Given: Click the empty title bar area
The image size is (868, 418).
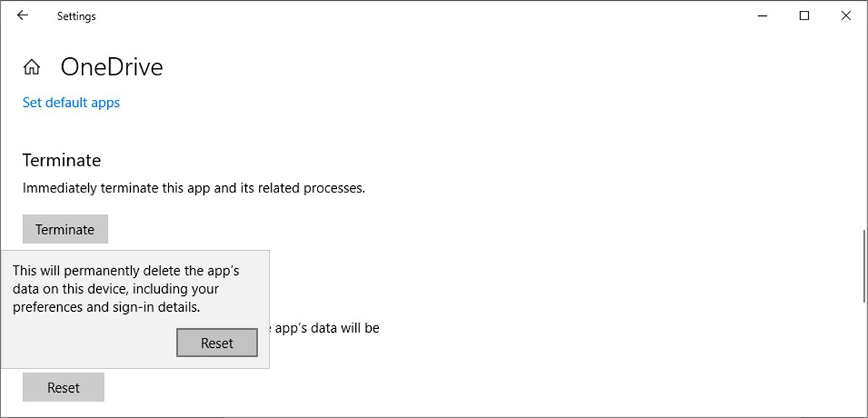Looking at the screenshot, I should pyautogui.click(x=434, y=15).
